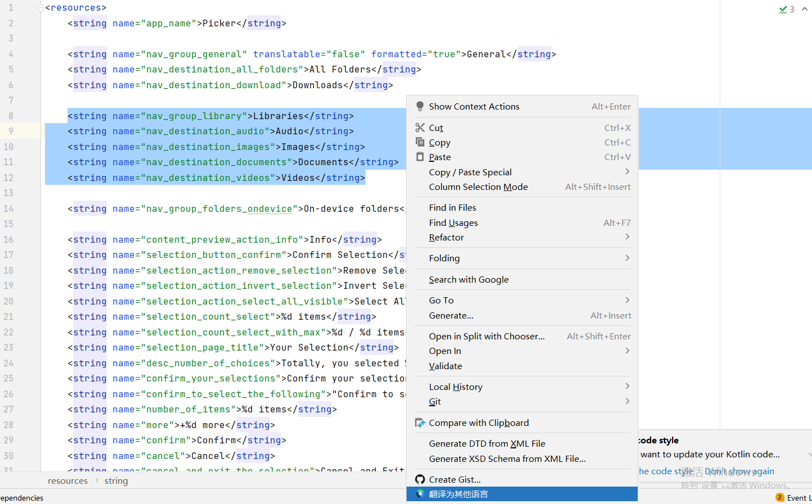Select Show Context Actions
Viewport: 812px width, 504px height.
click(522, 106)
